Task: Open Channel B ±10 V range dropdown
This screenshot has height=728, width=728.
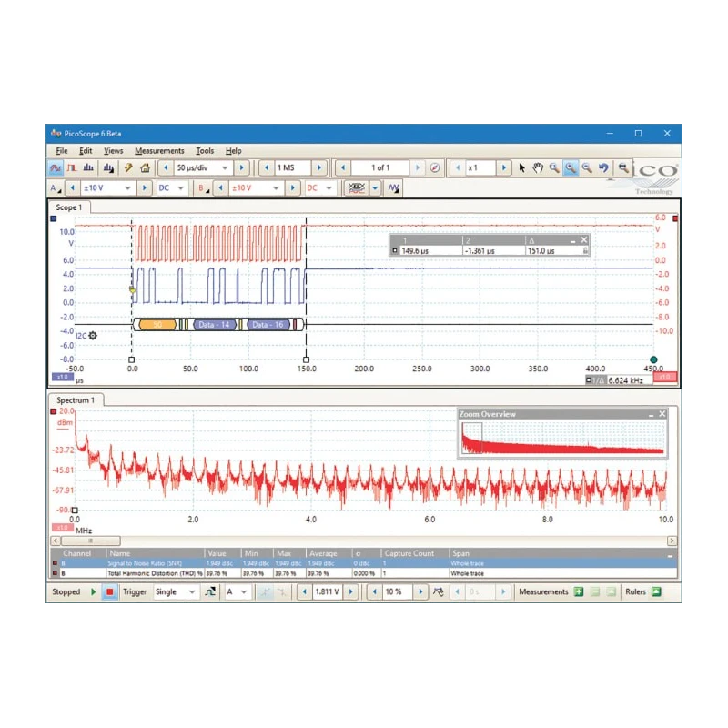Action: click(x=276, y=188)
